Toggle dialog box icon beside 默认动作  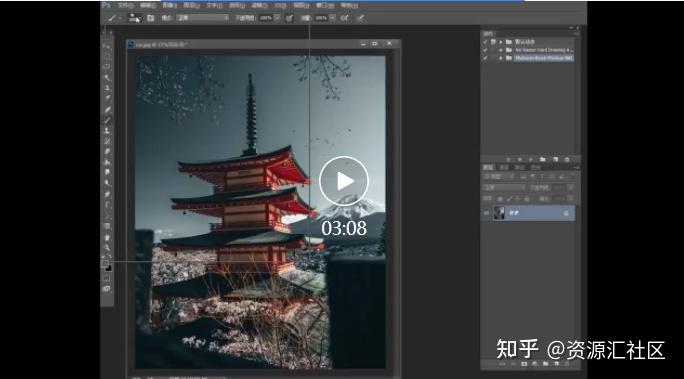[x=493, y=42]
